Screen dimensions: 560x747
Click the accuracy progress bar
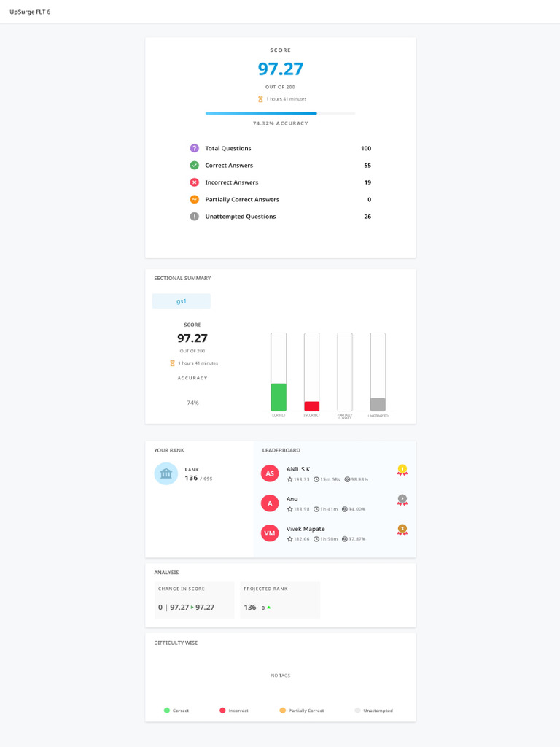281,113
